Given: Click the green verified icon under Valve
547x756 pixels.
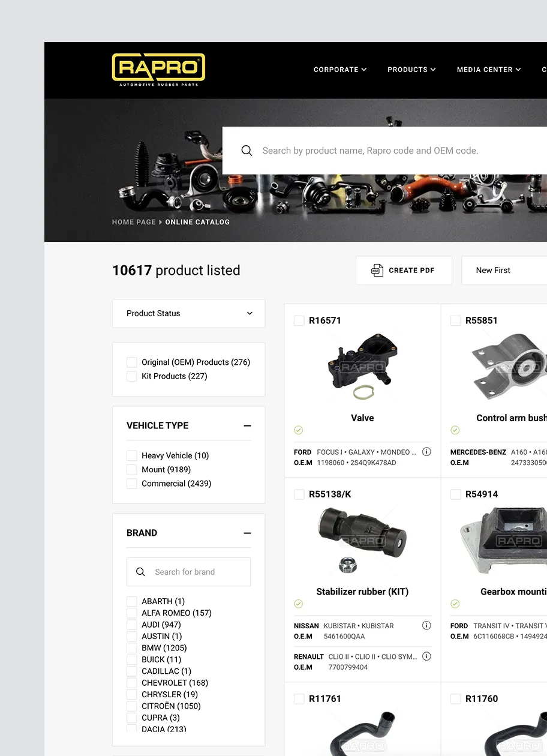Looking at the screenshot, I should (x=298, y=430).
